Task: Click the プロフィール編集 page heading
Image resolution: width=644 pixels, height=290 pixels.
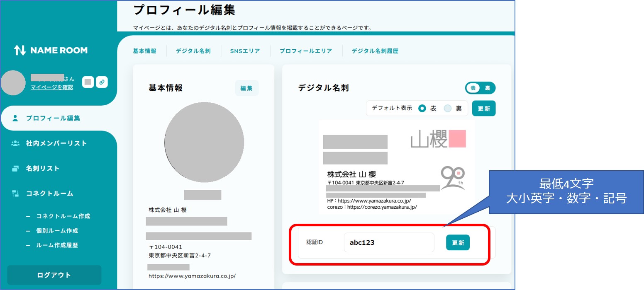Action: coord(184,10)
